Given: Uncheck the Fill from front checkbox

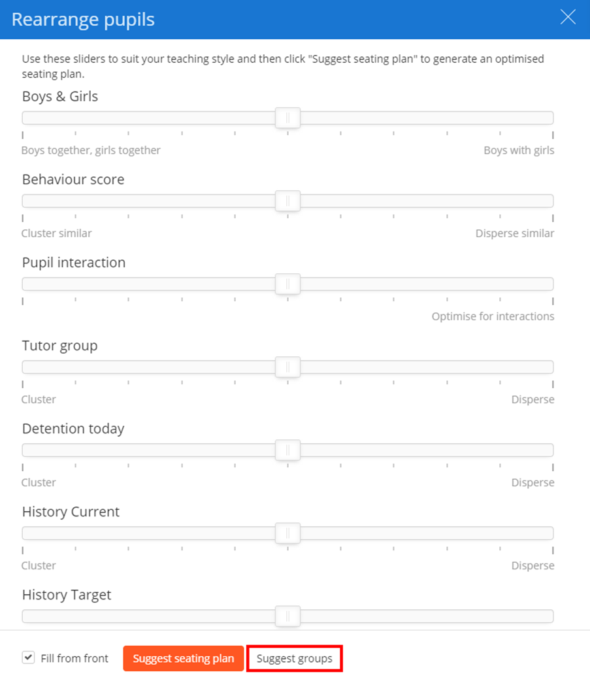Looking at the screenshot, I should click(x=28, y=657).
